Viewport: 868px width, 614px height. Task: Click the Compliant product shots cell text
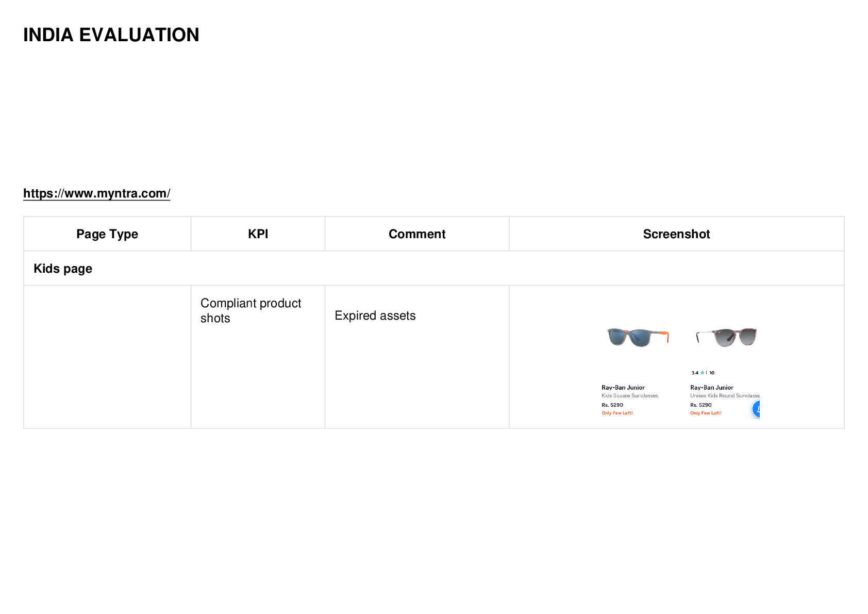click(x=251, y=310)
